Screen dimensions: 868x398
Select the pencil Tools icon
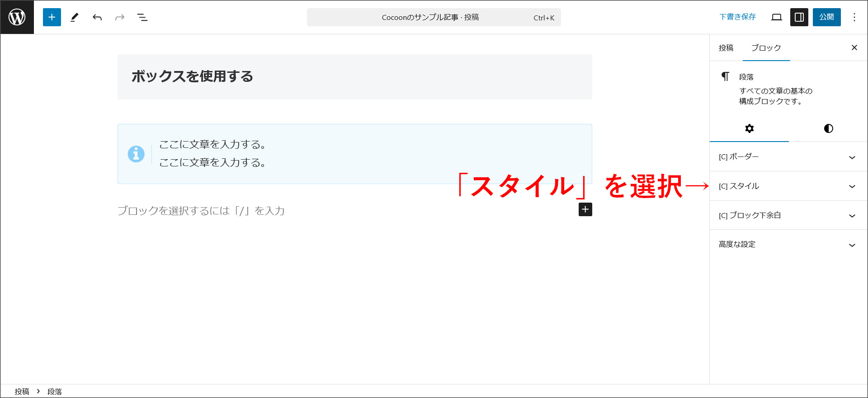[75, 17]
